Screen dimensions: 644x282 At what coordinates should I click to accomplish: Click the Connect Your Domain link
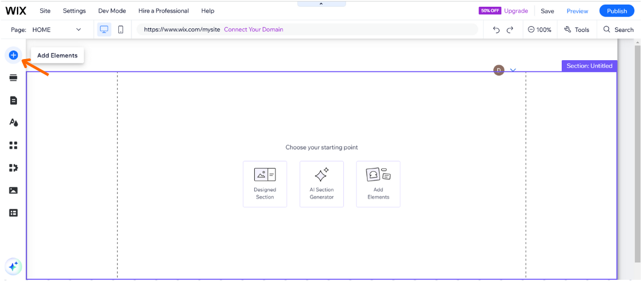click(x=253, y=30)
